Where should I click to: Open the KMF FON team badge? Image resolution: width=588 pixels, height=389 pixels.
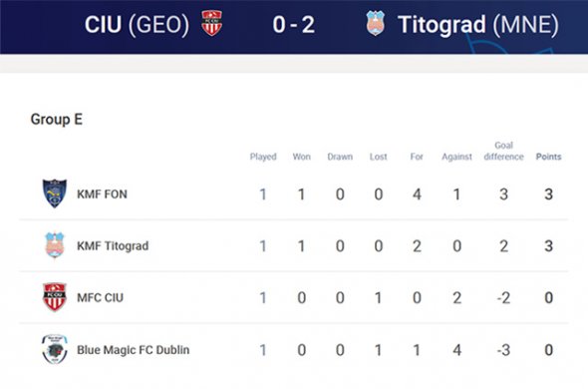(55, 194)
